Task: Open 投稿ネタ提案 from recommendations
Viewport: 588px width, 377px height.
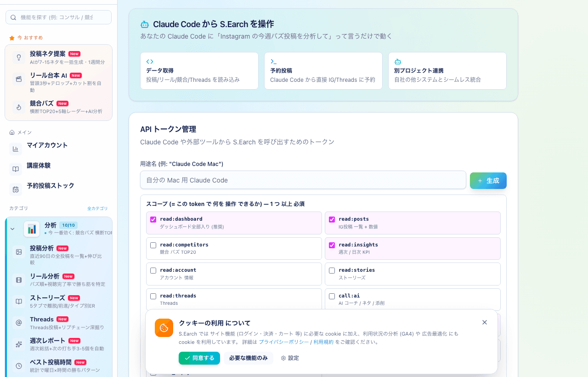Action: click(x=59, y=57)
